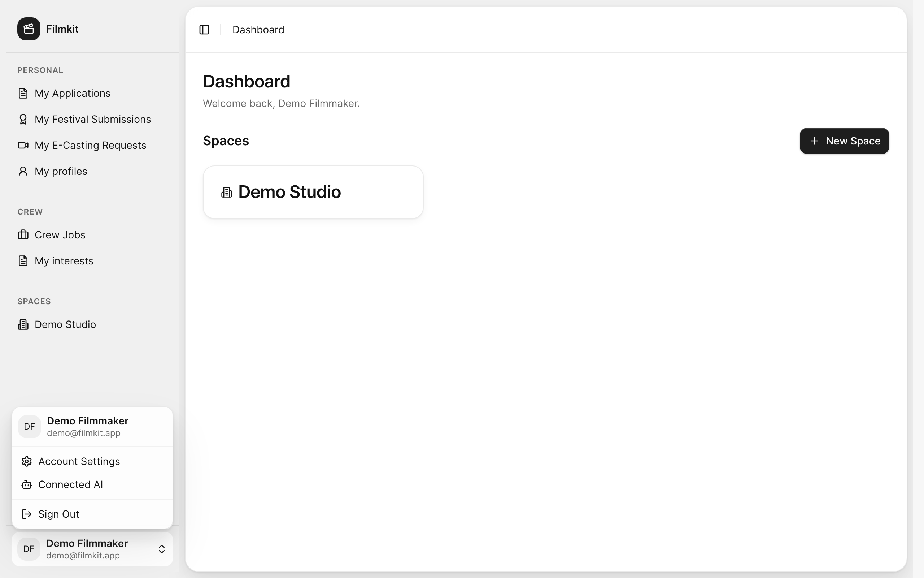Image resolution: width=924 pixels, height=578 pixels.
Task: Click the My interests document icon
Action: (x=23, y=261)
